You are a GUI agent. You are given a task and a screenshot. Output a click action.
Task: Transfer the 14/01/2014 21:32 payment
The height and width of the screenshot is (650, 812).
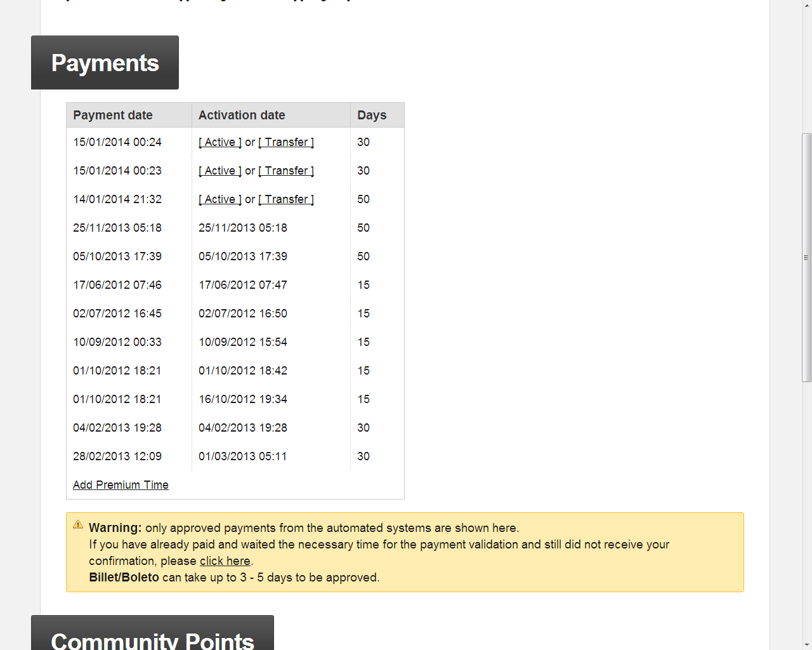click(286, 199)
